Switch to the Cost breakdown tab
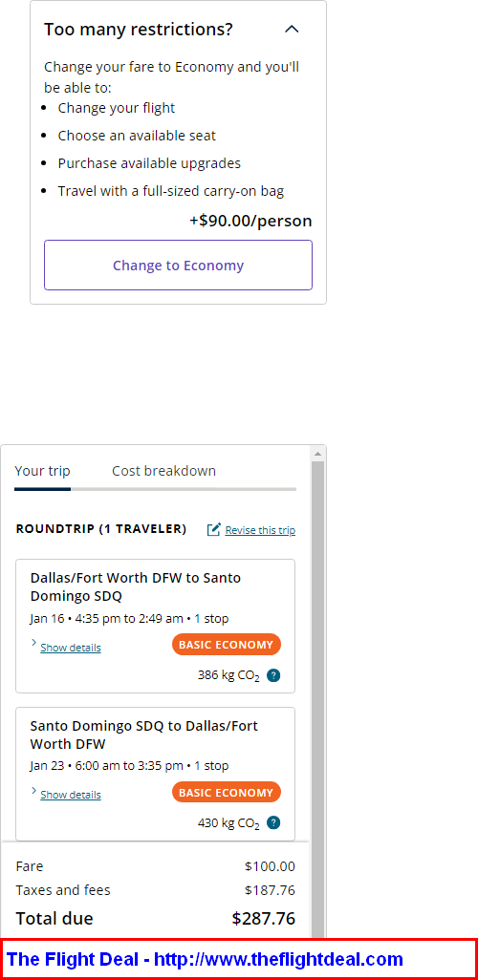 [163, 471]
